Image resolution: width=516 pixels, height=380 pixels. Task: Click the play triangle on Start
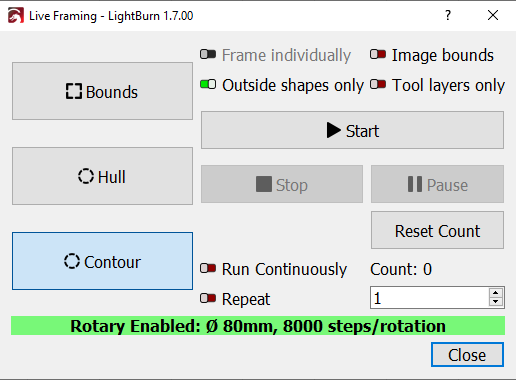(333, 130)
